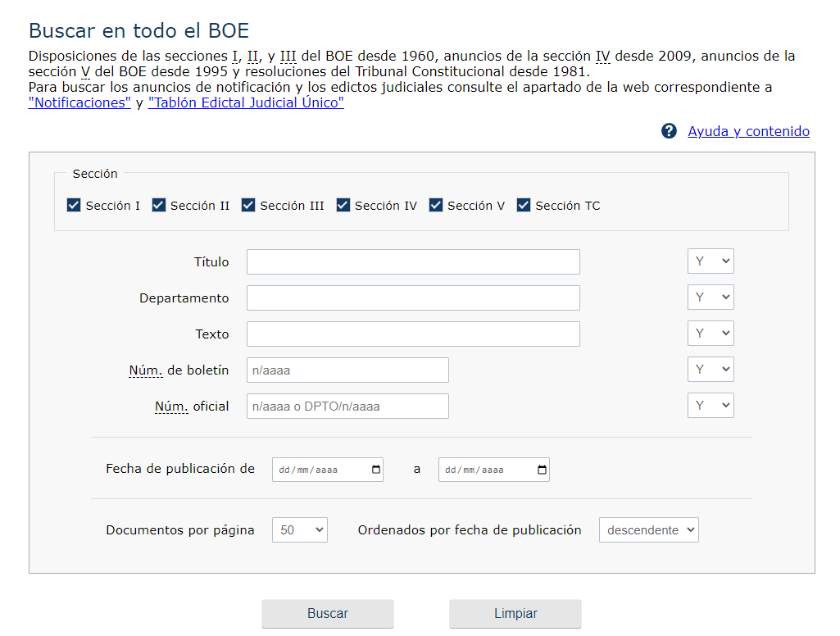Expand the Y operator dropdown for Texto
This screenshot has width=840, height=636.
click(x=711, y=334)
